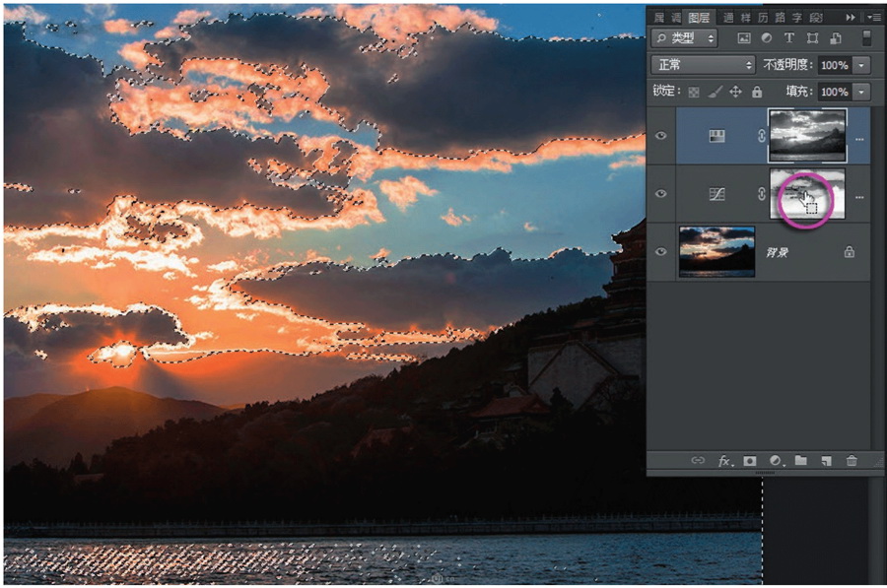Expand collapsed panels with double arrow
The width and height of the screenshot is (887, 588).
pos(851,18)
